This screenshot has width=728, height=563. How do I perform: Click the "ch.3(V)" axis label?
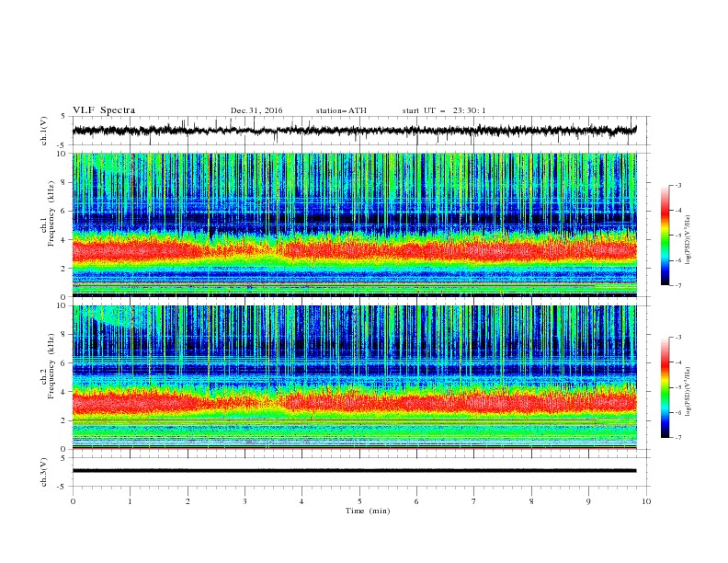pyautogui.click(x=44, y=472)
